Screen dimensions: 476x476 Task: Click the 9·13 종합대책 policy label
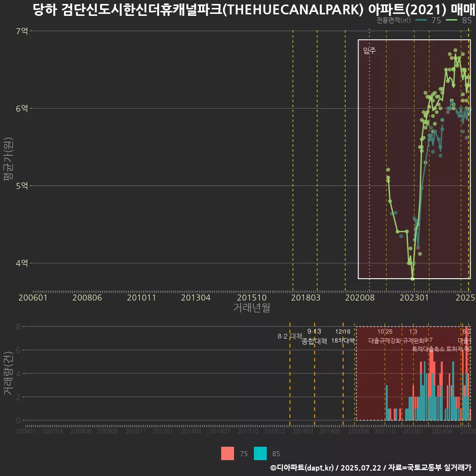(314, 336)
